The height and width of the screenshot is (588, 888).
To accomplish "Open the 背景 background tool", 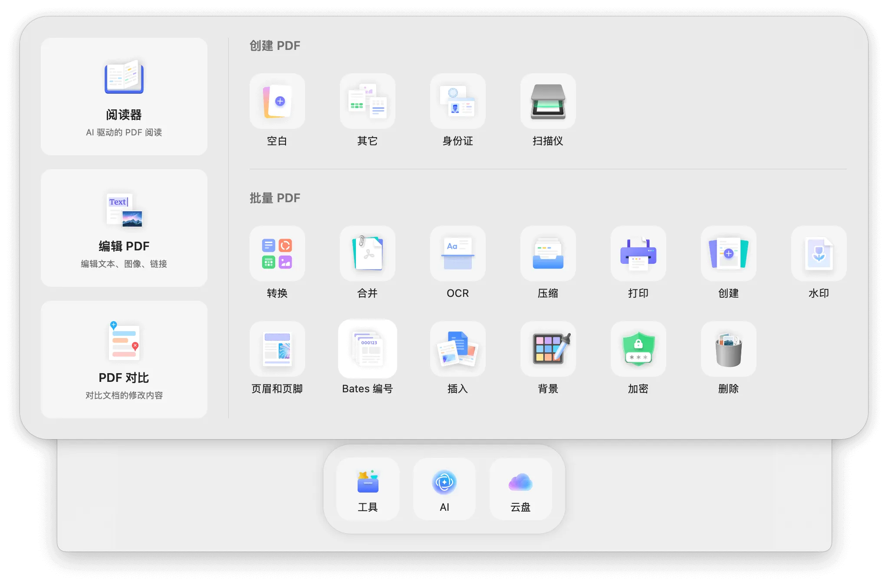I will [548, 350].
